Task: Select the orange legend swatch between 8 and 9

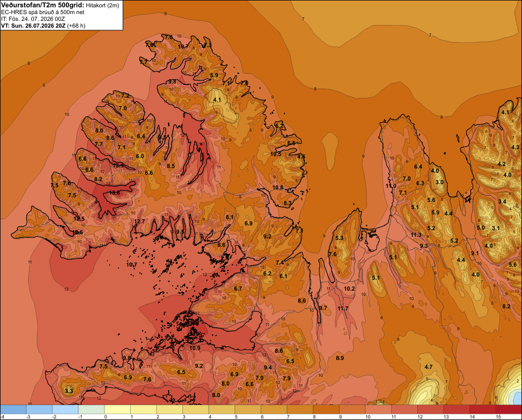Action: pos(326,410)
